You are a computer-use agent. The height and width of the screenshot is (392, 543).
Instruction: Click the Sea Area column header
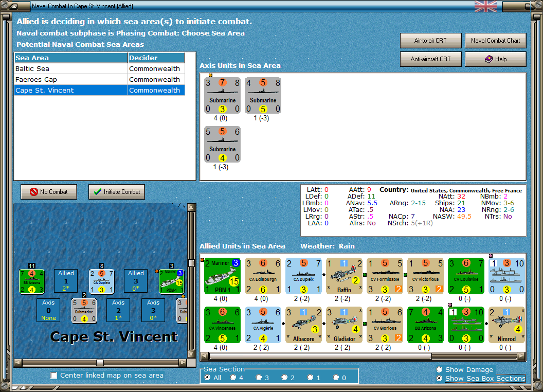tap(71, 58)
